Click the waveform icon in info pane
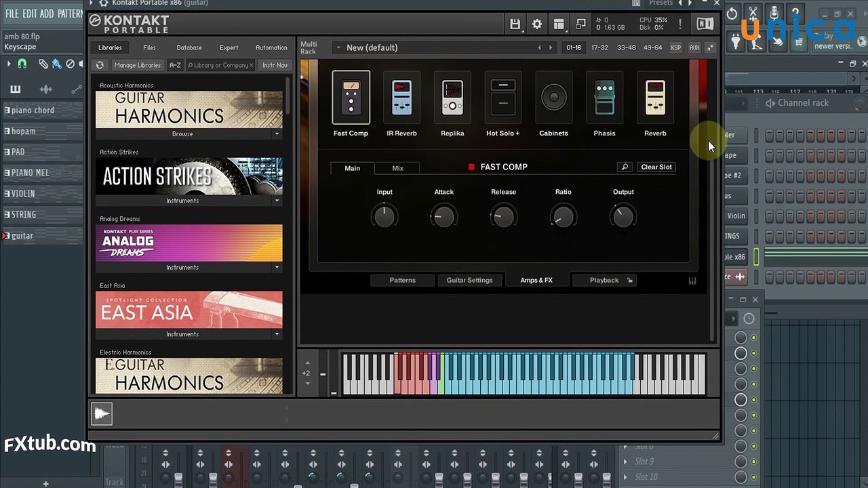This screenshot has height=488, width=868. pyautogui.click(x=102, y=413)
